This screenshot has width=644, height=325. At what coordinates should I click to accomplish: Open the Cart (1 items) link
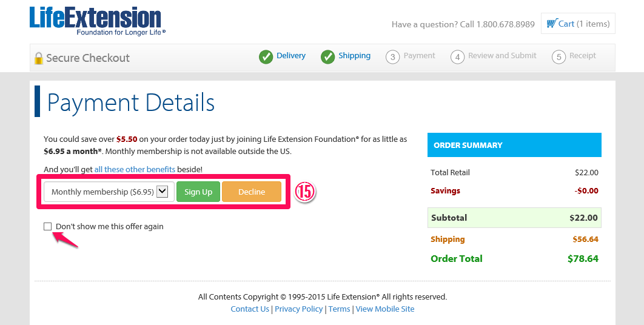583,24
